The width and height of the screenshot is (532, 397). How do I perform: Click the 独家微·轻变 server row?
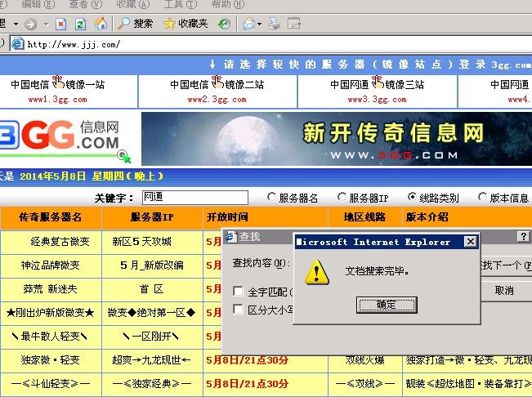click(x=50, y=360)
